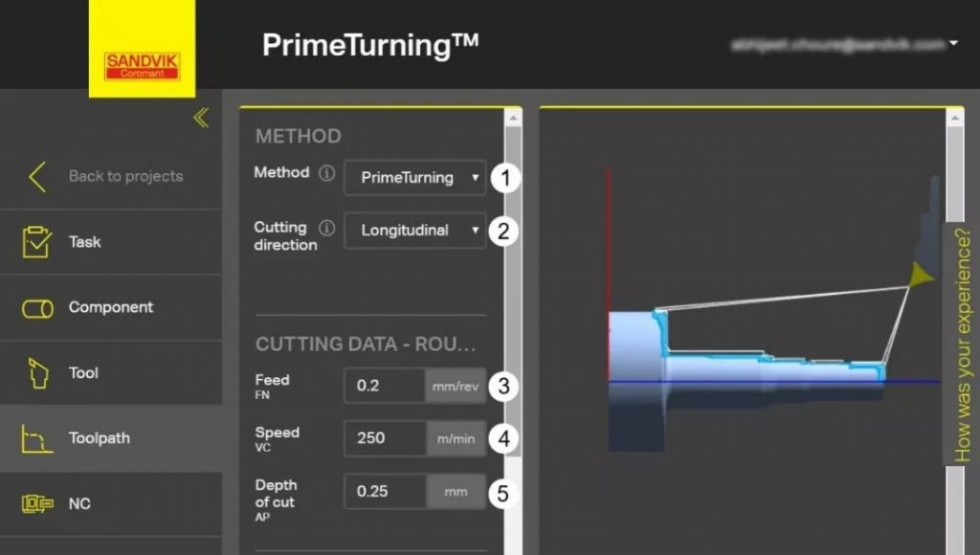Click the Toolpath icon
980x555 pixels.
pyautogui.click(x=37, y=439)
